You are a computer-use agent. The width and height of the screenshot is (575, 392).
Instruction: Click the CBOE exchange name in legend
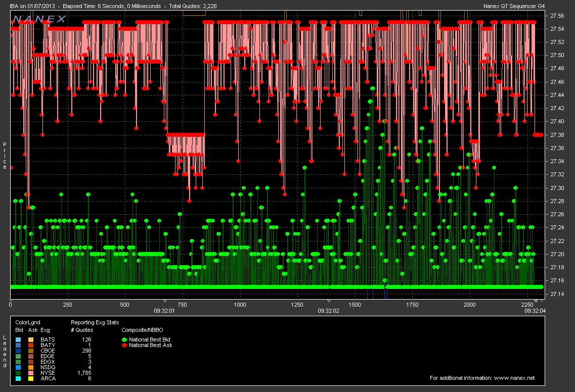pos(48,351)
